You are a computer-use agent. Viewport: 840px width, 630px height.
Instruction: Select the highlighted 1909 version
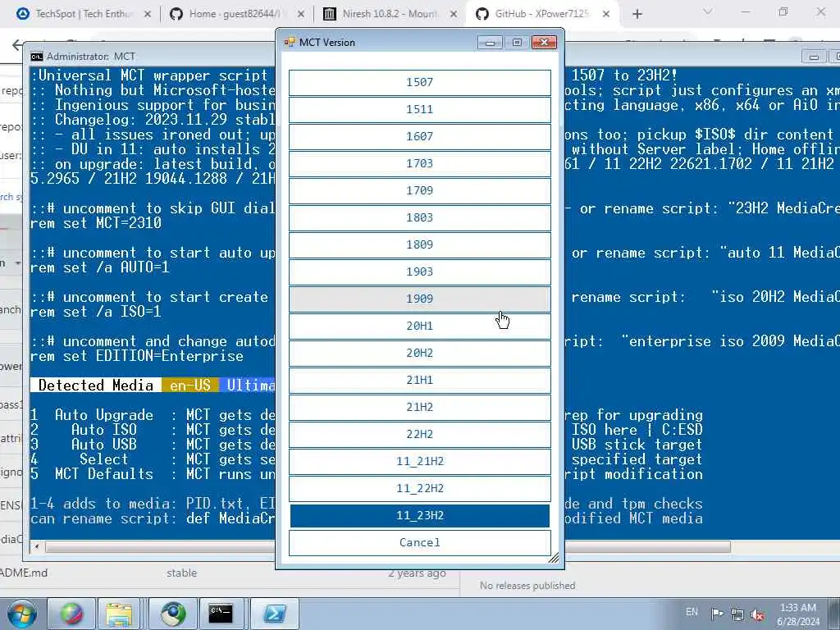click(419, 299)
